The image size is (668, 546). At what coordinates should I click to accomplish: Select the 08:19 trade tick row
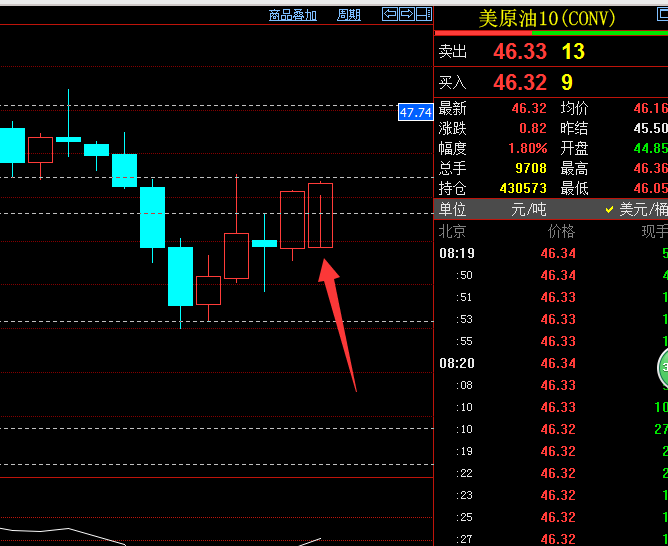(550, 253)
